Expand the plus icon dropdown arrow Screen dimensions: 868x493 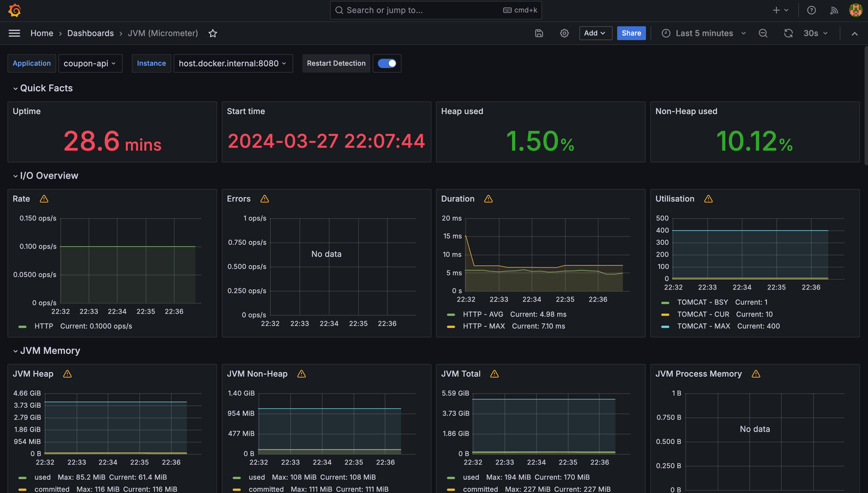pyautogui.click(x=786, y=10)
